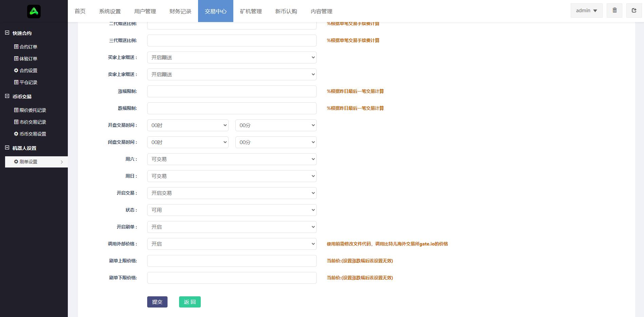Switch to the 矿机管理 tab
The width and height of the screenshot is (644, 317).
pos(251,11)
